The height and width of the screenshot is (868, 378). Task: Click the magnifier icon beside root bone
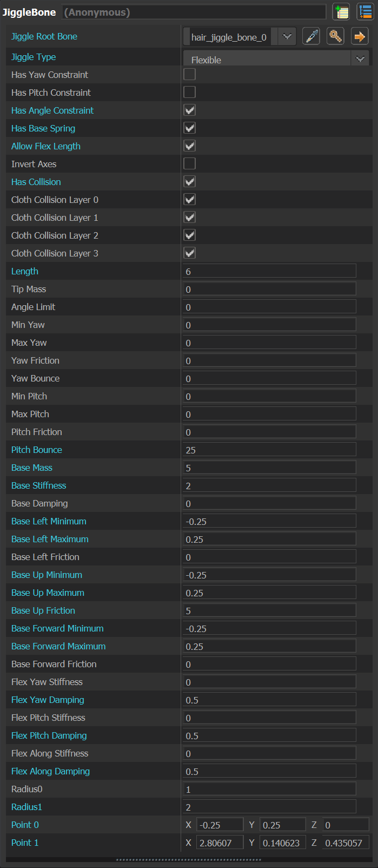coord(335,36)
